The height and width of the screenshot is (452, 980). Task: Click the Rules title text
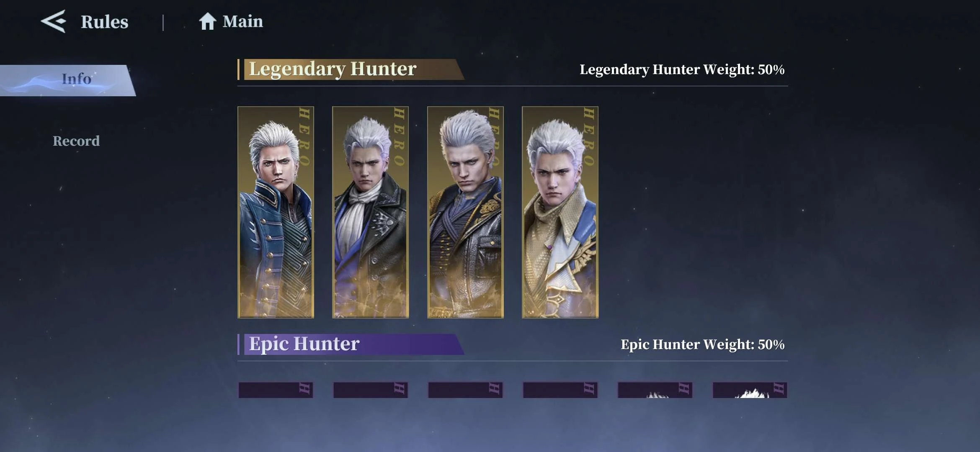pos(105,22)
